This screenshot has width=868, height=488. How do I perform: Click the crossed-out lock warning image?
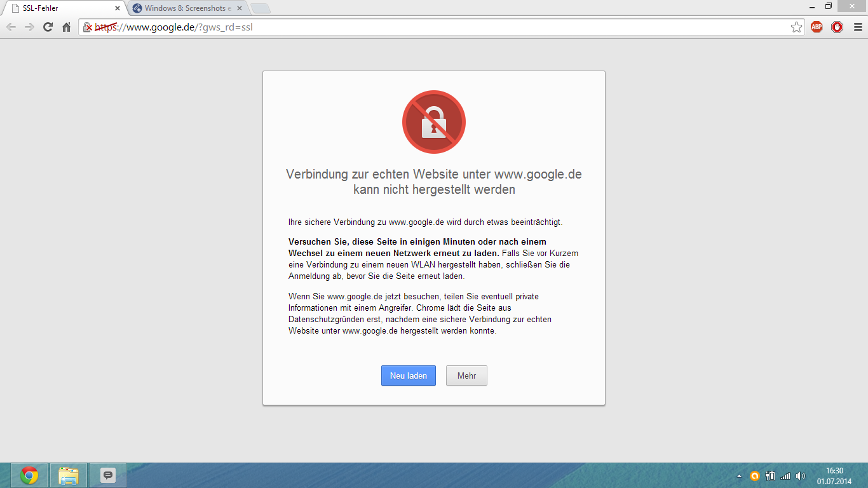click(x=434, y=122)
